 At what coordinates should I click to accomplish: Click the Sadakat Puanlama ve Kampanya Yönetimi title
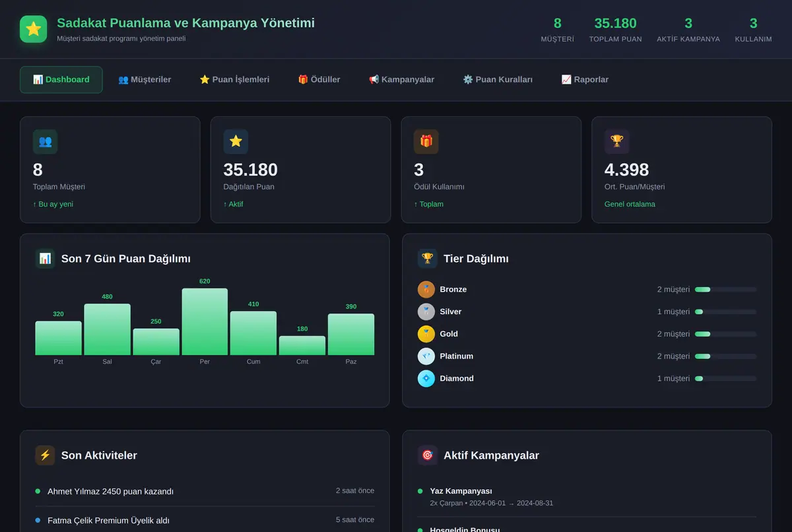pos(185,23)
